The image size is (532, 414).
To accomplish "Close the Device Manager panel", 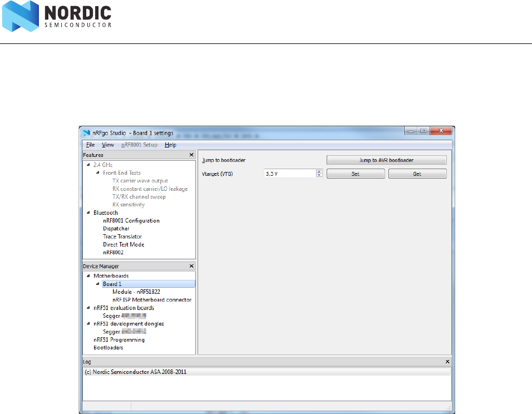I will 191,266.
